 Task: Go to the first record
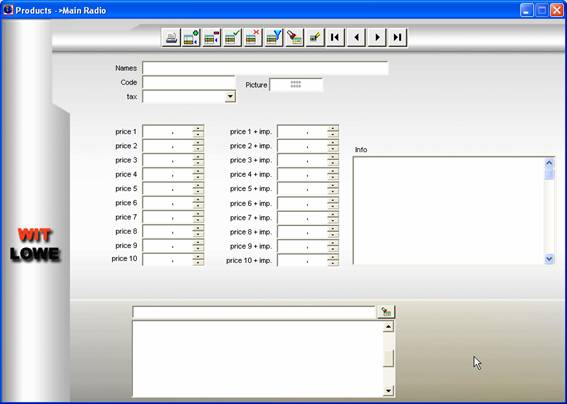[x=335, y=37]
